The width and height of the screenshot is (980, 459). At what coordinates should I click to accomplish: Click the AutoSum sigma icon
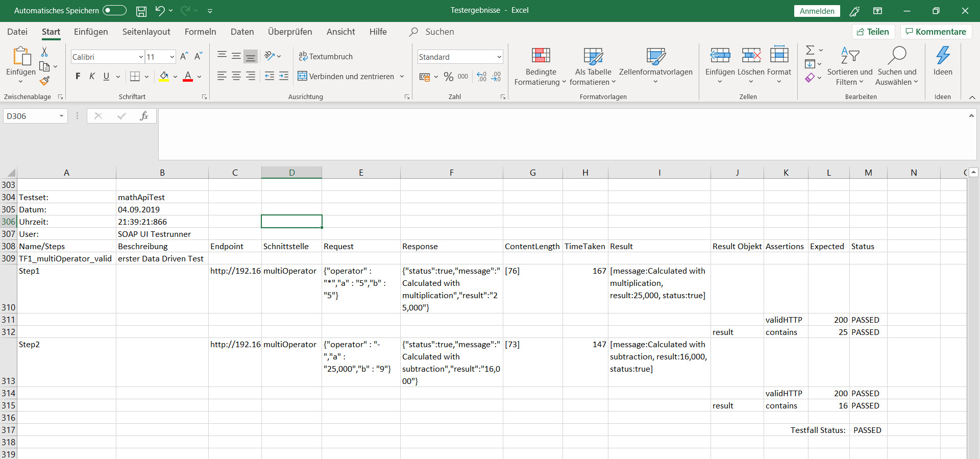coord(810,50)
